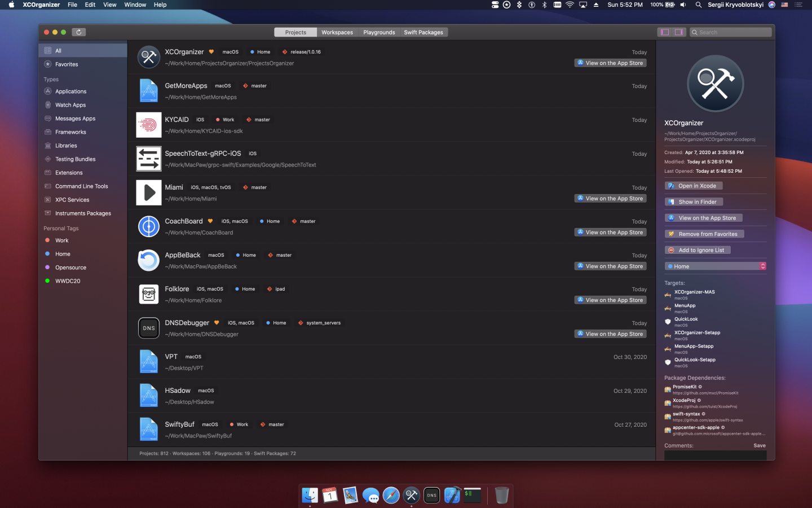Open the View menu
The image size is (812, 508).
[109, 5]
